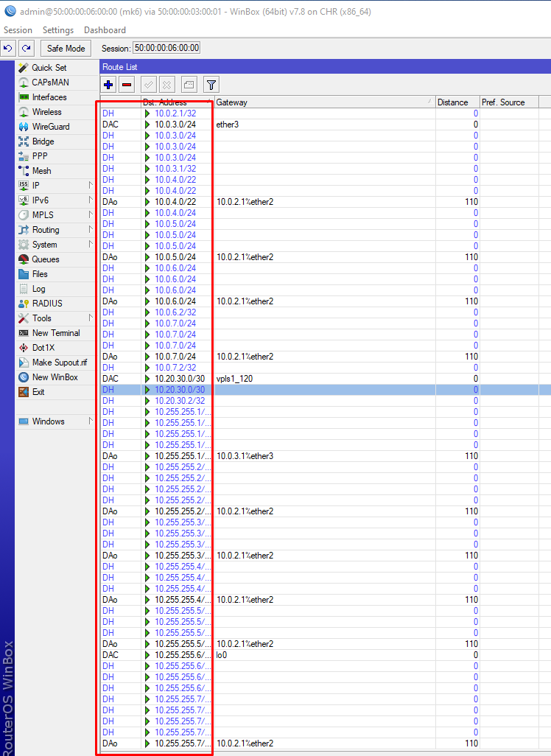Open the Settings menu

tap(58, 30)
